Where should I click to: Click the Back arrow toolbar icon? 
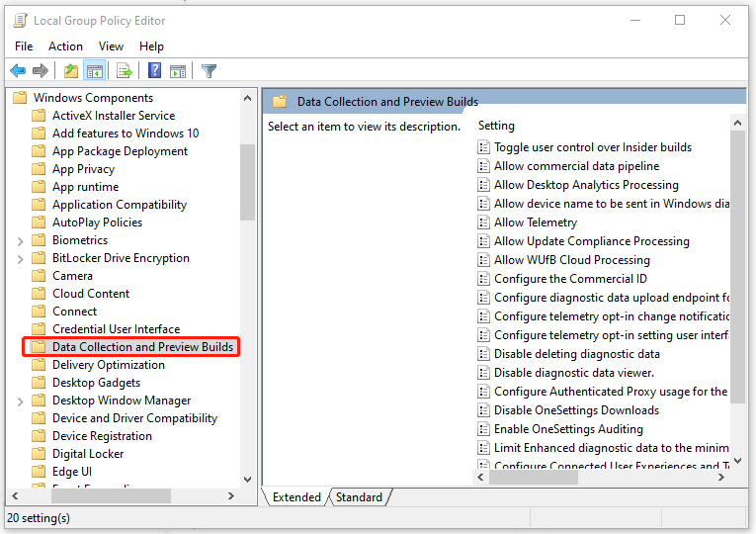18,71
